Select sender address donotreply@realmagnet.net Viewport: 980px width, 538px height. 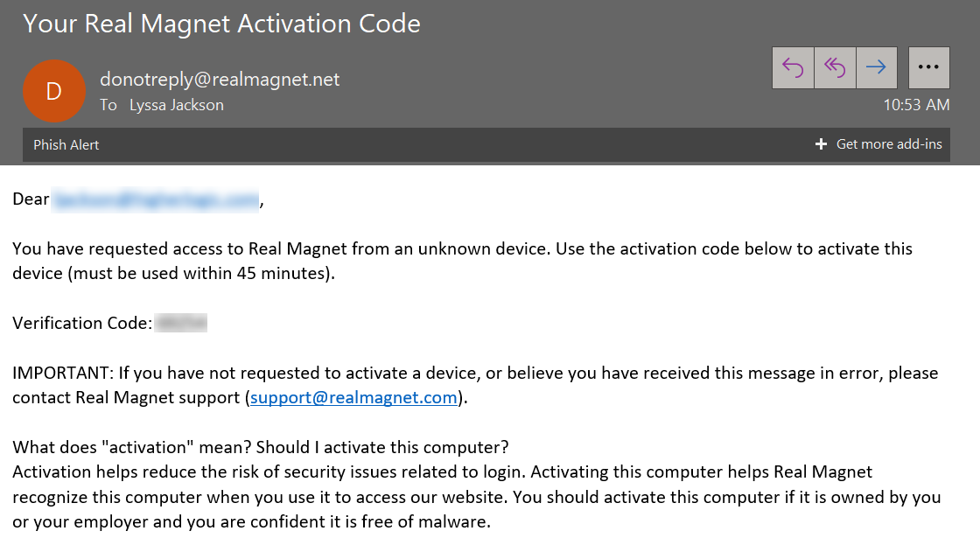click(220, 79)
